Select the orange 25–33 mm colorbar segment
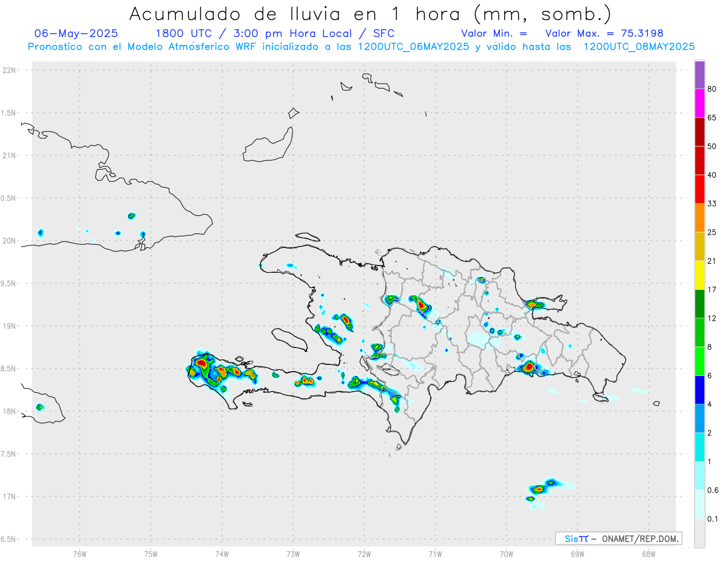Screen dimensions: 728x562 coord(699,218)
